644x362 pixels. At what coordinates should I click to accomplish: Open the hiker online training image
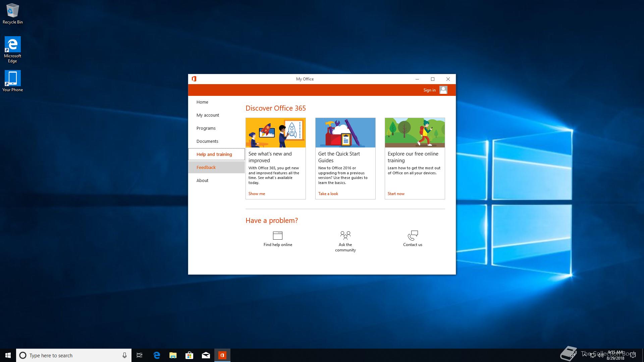click(415, 133)
